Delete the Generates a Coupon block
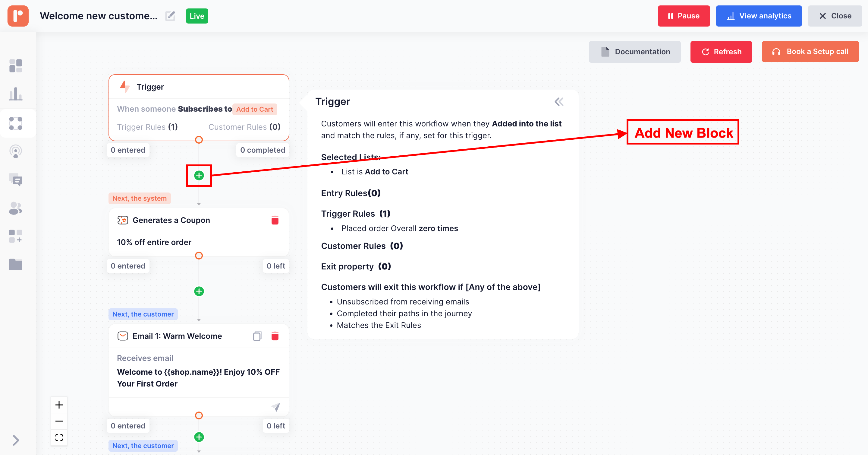Viewport: 868px width, 455px height. [x=275, y=220]
